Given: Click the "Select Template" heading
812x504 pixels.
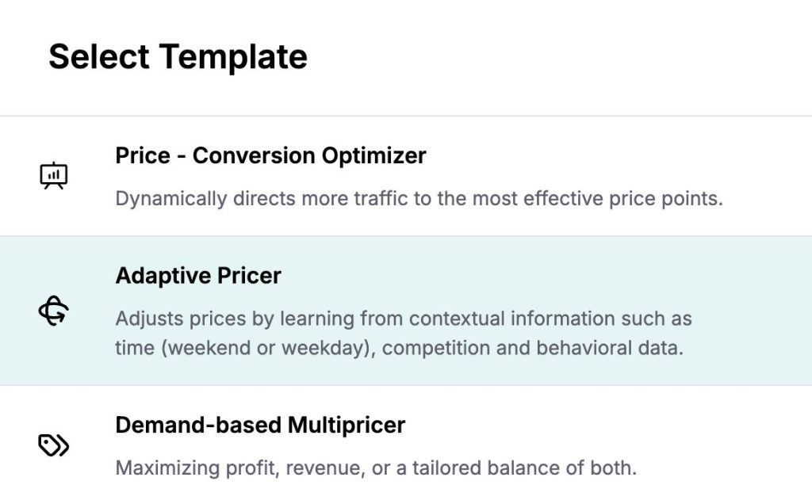Looking at the screenshot, I should 178,57.
